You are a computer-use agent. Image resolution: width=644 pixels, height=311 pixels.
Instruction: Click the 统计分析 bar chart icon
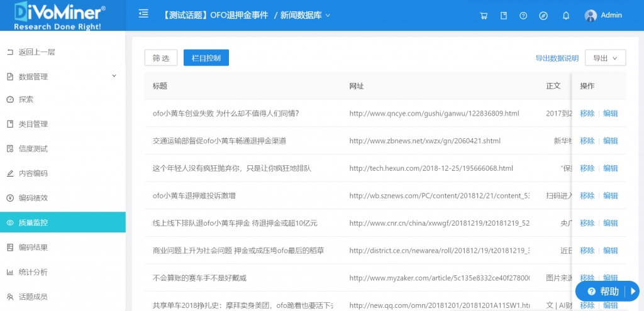[10, 272]
